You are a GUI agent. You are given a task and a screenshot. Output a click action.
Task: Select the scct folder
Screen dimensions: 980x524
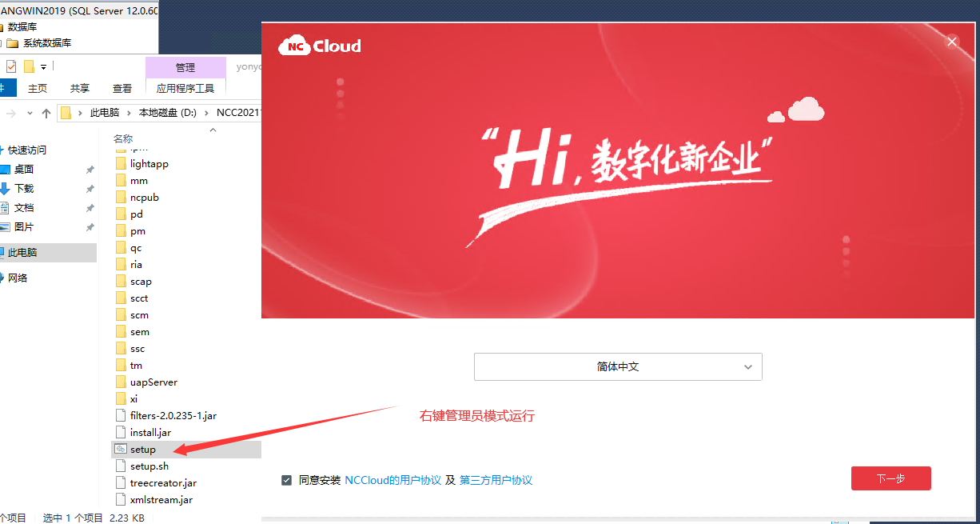[x=139, y=298]
